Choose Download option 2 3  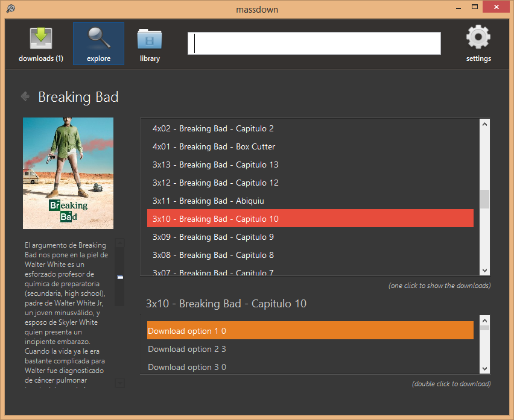pos(310,349)
